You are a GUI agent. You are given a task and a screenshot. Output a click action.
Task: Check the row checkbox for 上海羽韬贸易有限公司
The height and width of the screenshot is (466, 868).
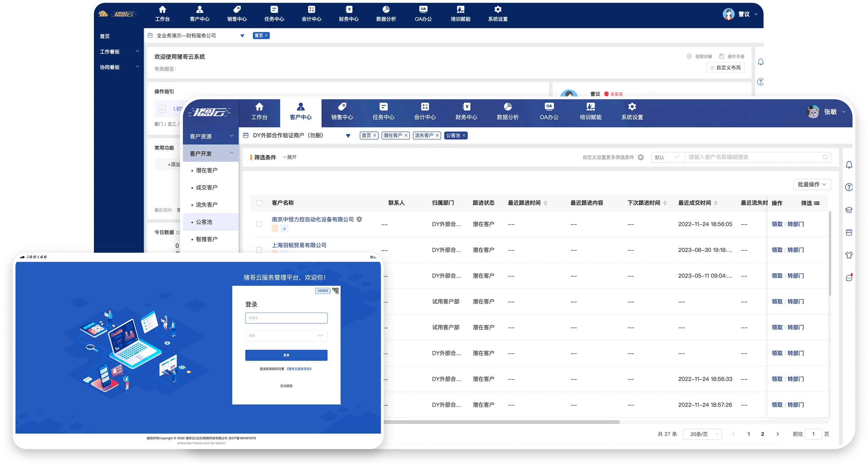[x=259, y=250]
